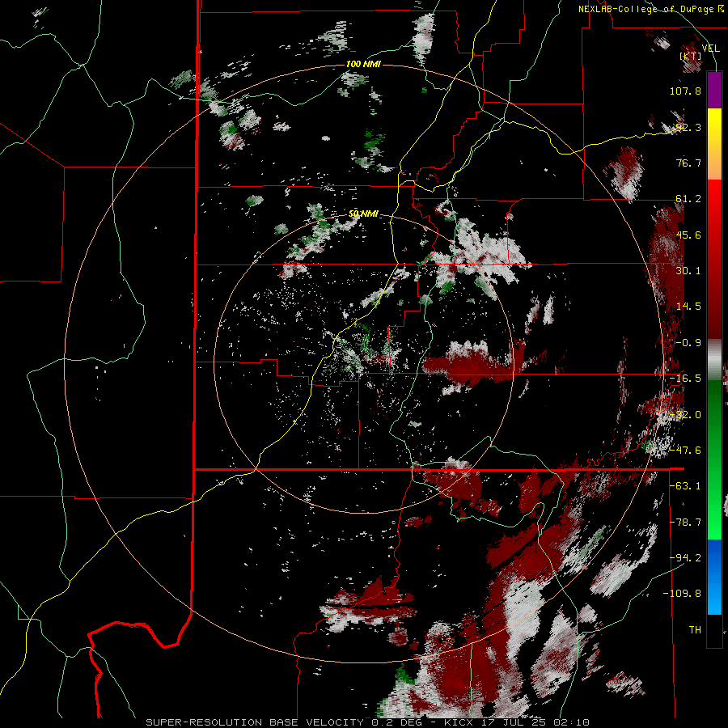
Task: Click the 45.6 velocity scale value
Action: [688, 235]
